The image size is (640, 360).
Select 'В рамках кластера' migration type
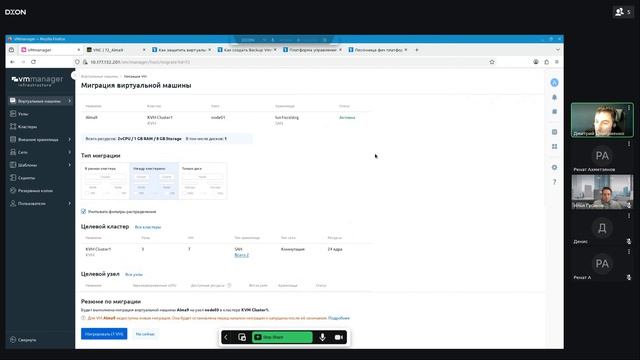(x=105, y=181)
